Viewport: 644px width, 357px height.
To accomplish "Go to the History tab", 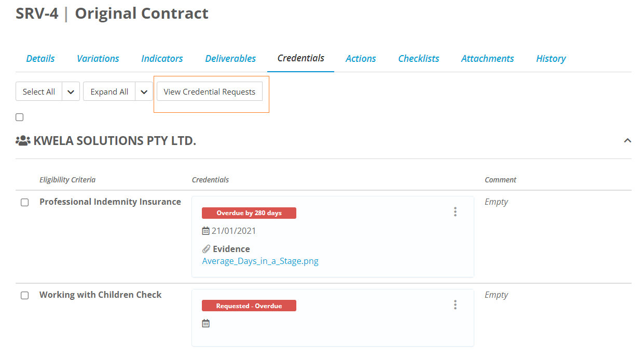I will tap(551, 59).
